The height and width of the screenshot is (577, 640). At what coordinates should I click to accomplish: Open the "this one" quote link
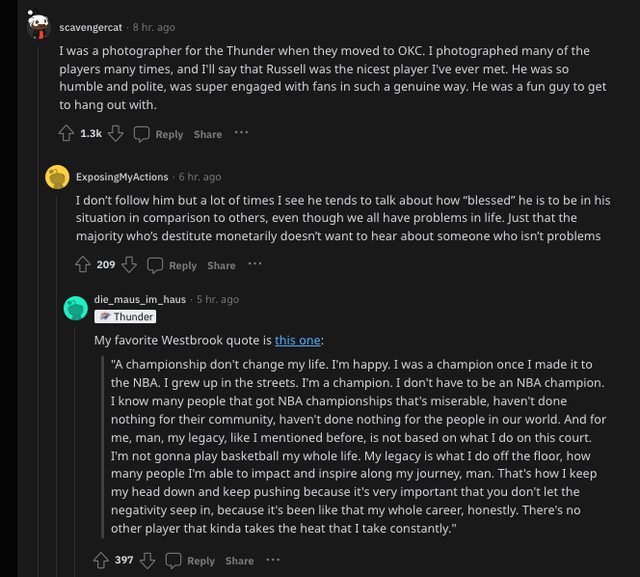(x=298, y=340)
